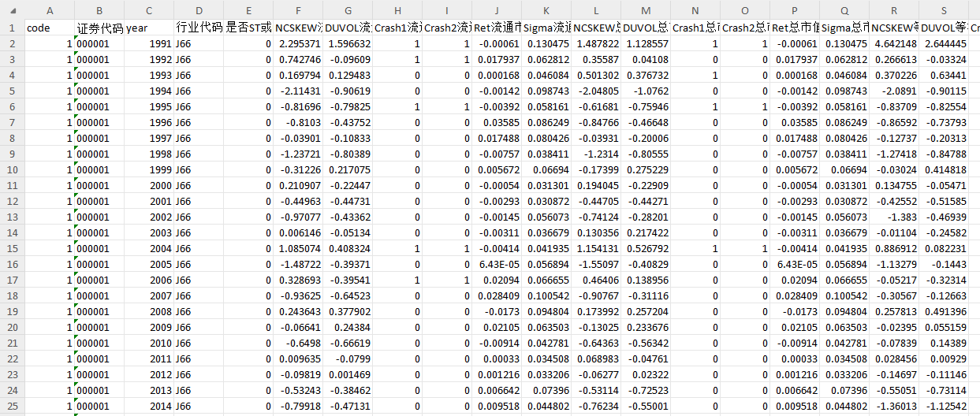Select year cell 2014
980x416 pixels.
pyautogui.click(x=149, y=406)
